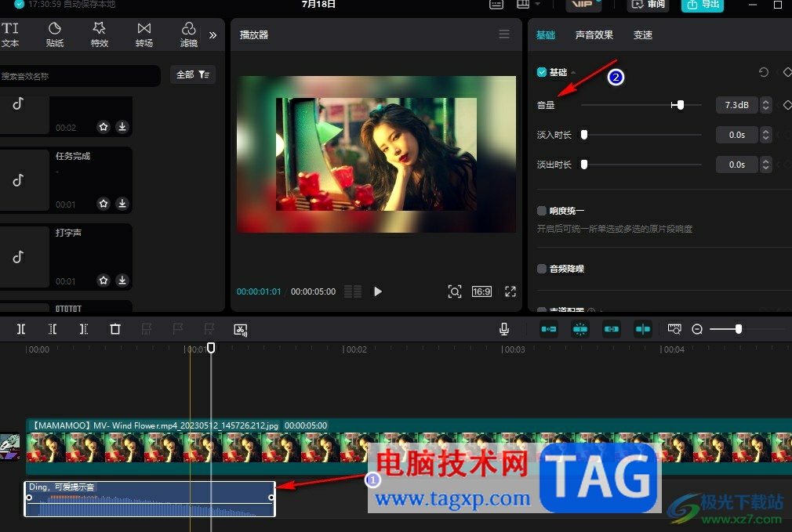Image resolution: width=792 pixels, height=532 pixels.
Task: Uncheck the 基础 section checkbox
Action: (x=542, y=72)
